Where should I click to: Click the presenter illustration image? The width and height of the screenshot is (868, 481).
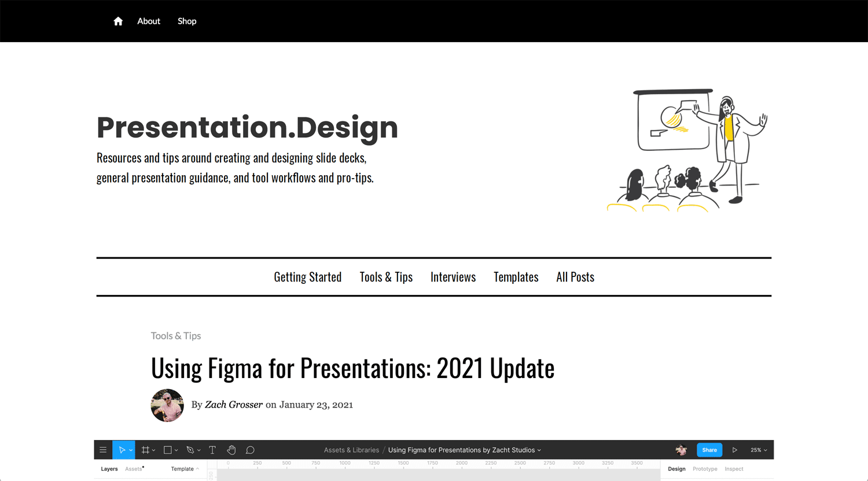687,150
